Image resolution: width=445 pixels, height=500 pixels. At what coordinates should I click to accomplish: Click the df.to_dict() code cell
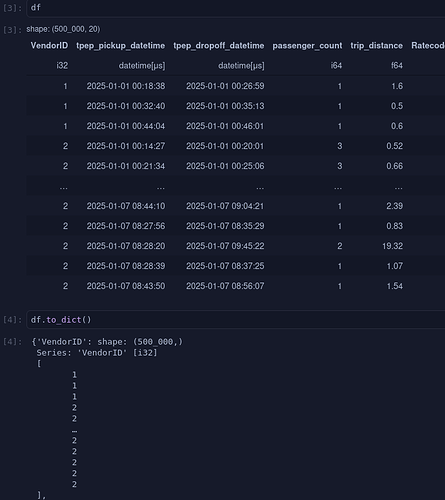236,320
